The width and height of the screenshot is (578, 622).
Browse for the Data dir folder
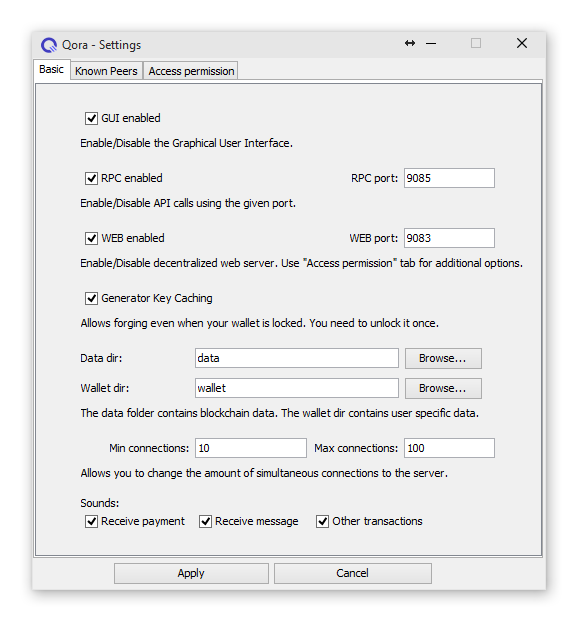point(443,358)
